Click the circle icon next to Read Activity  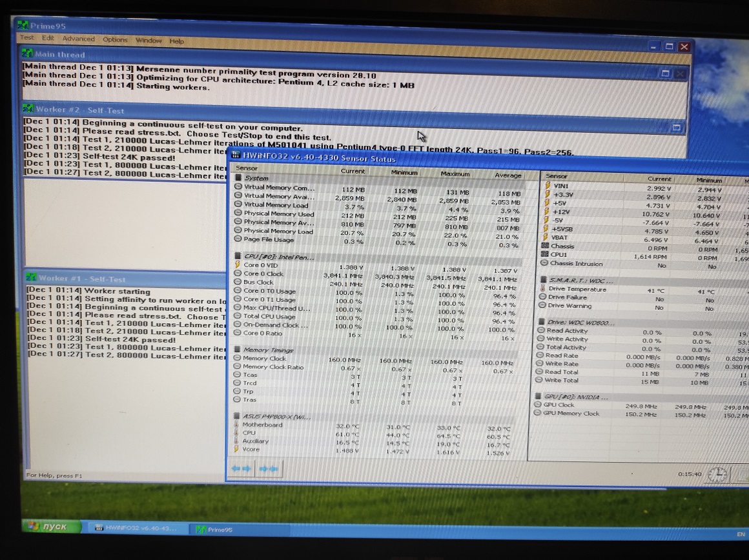click(x=541, y=330)
